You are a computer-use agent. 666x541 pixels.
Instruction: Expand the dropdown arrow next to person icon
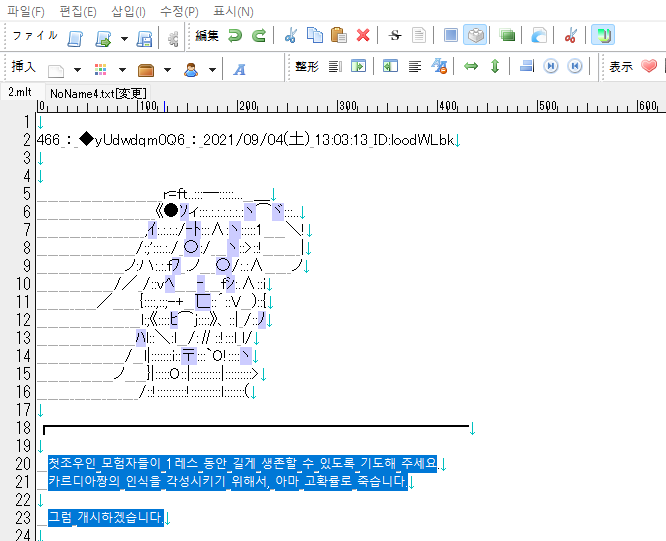pyautogui.click(x=211, y=70)
